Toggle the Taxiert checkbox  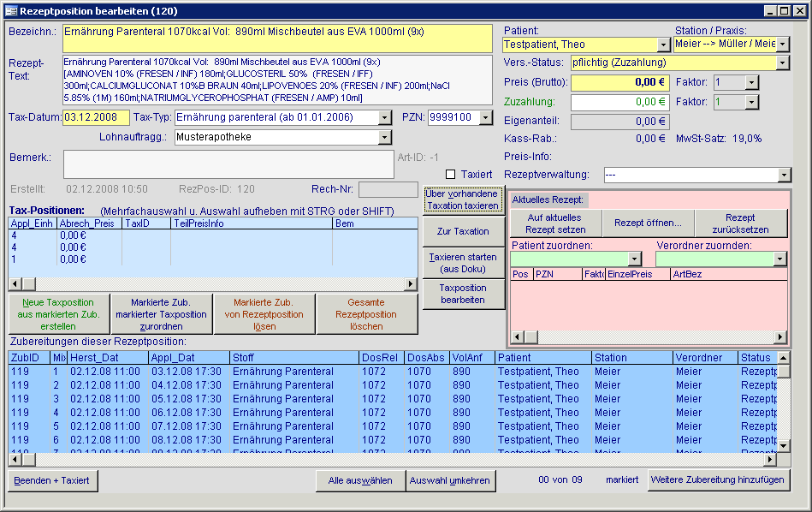click(451, 175)
